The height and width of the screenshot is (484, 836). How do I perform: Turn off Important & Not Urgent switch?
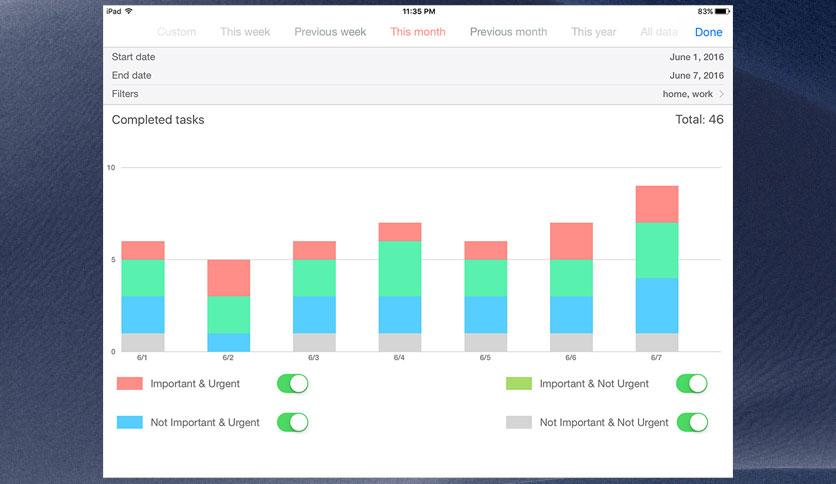691,384
